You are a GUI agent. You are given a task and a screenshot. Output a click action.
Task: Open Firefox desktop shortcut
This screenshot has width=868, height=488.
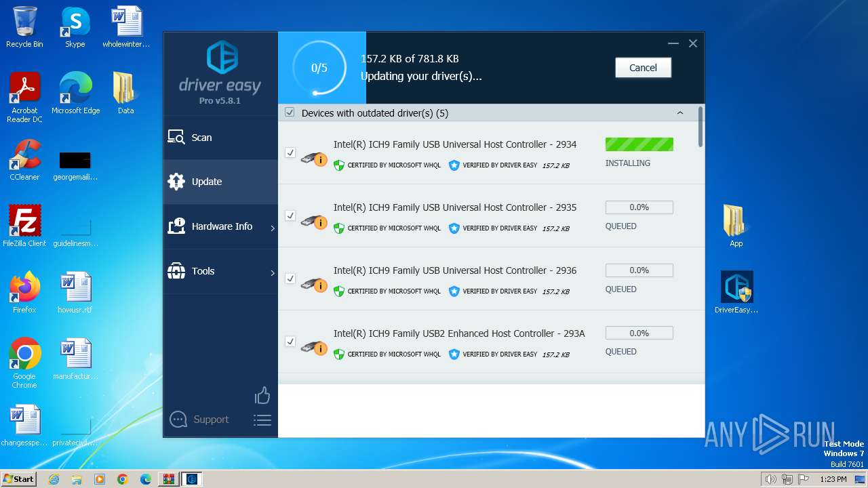pos(24,293)
